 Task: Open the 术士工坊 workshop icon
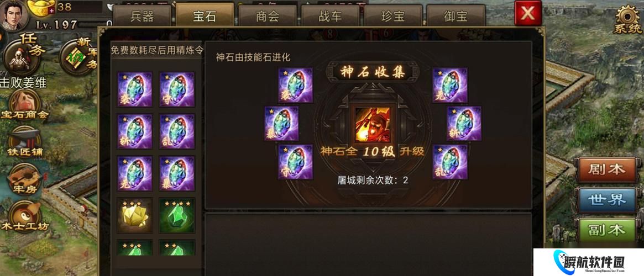point(25,216)
